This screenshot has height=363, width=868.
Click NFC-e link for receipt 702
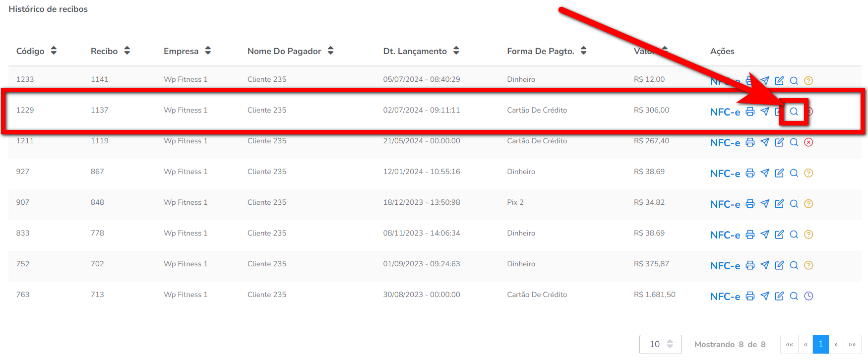pos(725,266)
